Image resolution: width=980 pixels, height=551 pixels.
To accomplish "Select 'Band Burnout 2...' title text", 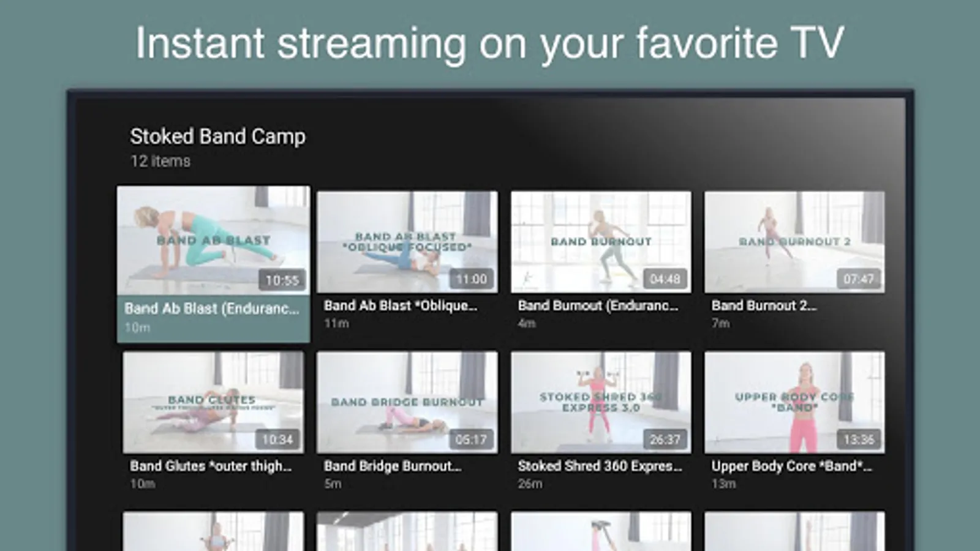I will click(764, 305).
